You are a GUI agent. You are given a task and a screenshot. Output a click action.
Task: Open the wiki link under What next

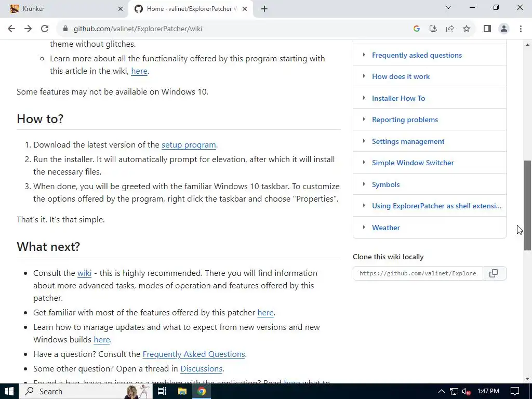[x=85, y=273]
